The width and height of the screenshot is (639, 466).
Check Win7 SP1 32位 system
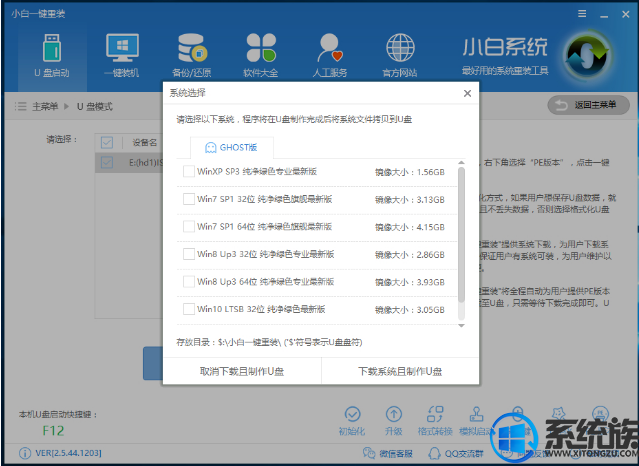[x=189, y=199]
